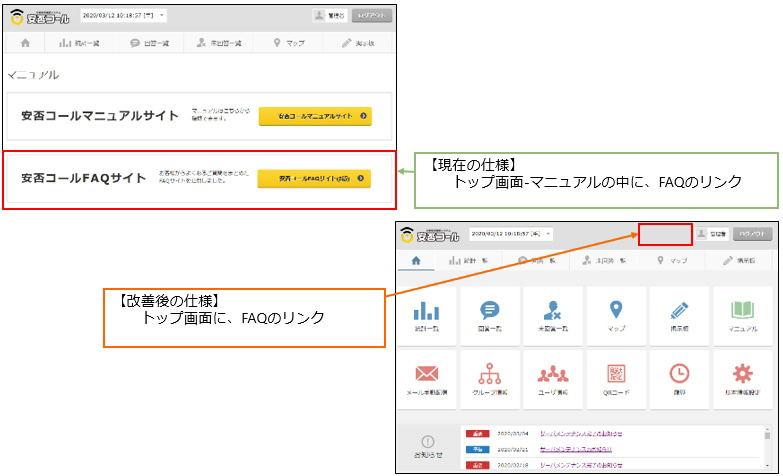Click 安否コール logo on manual page

tap(40, 17)
